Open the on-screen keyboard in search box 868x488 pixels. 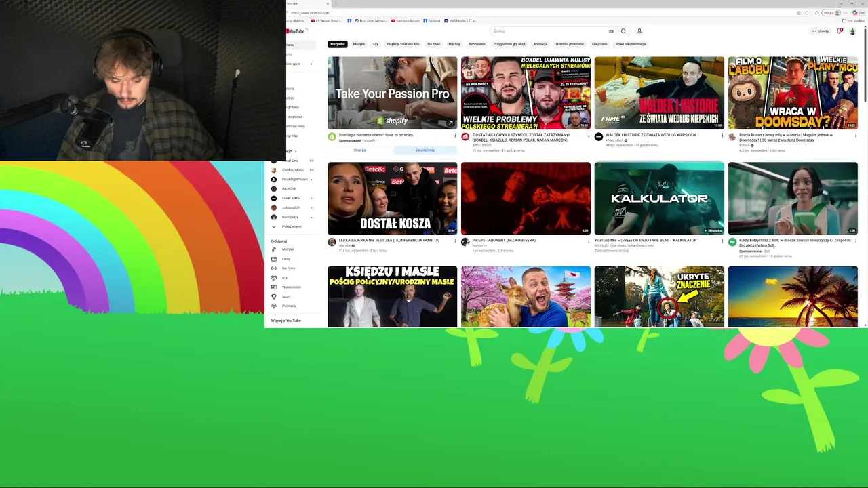[611, 31]
